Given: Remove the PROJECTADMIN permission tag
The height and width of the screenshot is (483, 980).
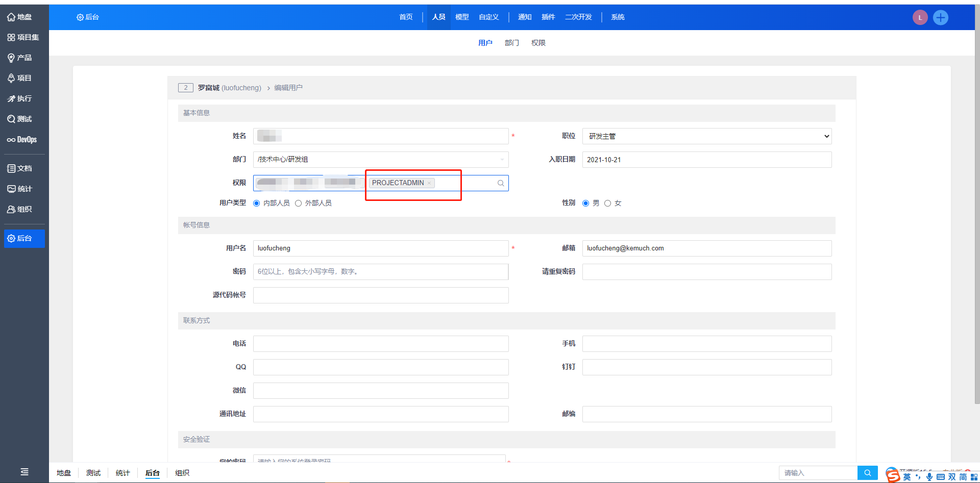Looking at the screenshot, I should coord(429,183).
